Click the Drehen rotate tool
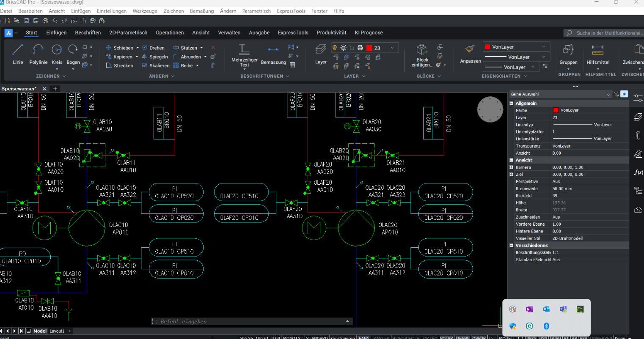This screenshot has width=644, height=339. pos(153,48)
